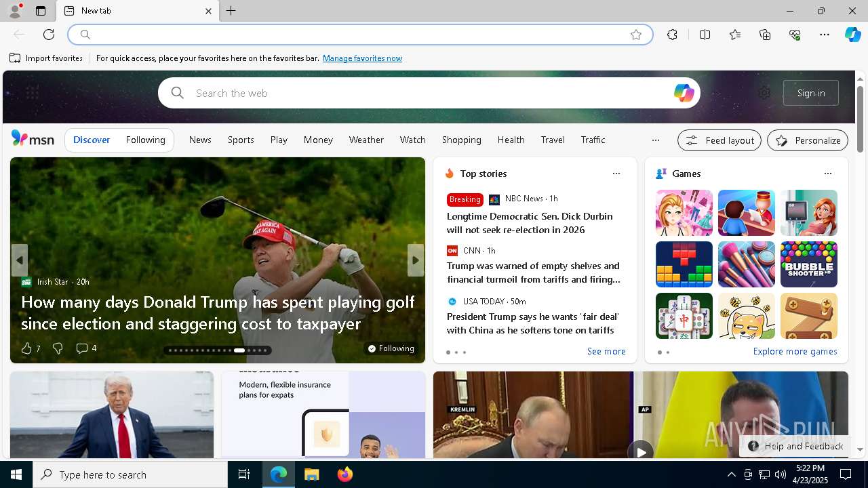Open the Extensions puzzle icon
Image resolution: width=868 pixels, height=488 pixels.
tap(672, 35)
